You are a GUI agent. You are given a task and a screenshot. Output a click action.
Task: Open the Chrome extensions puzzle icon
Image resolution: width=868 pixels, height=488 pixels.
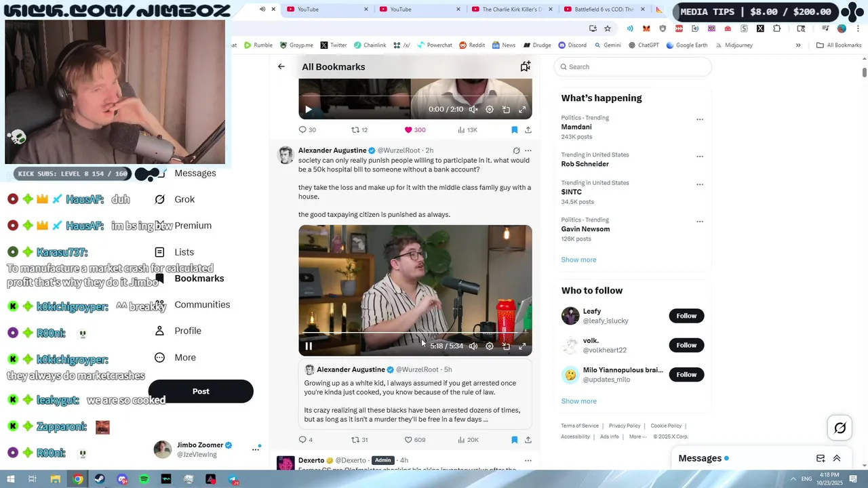pos(777,28)
